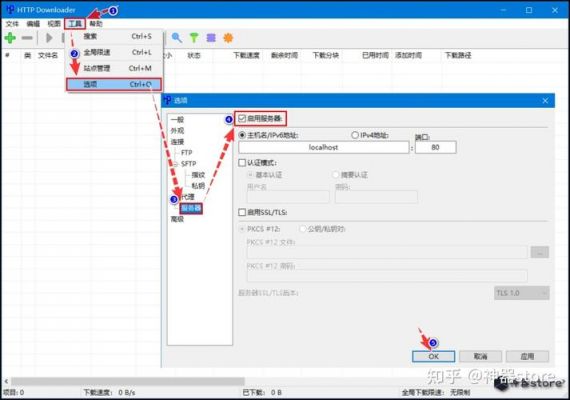Image resolution: width=570 pixels, height=400 pixels.
Task: Select the 摘要认证 radio button
Action: coord(336,175)
